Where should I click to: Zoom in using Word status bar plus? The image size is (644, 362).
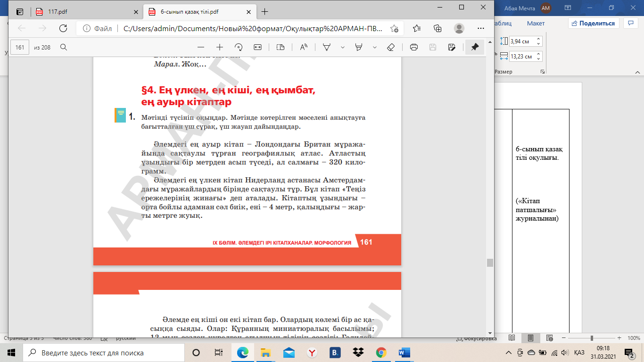click(620, 338)
